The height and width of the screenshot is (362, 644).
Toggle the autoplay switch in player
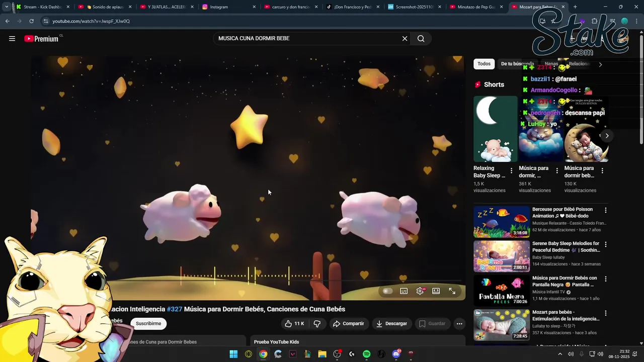pos(387,291)
